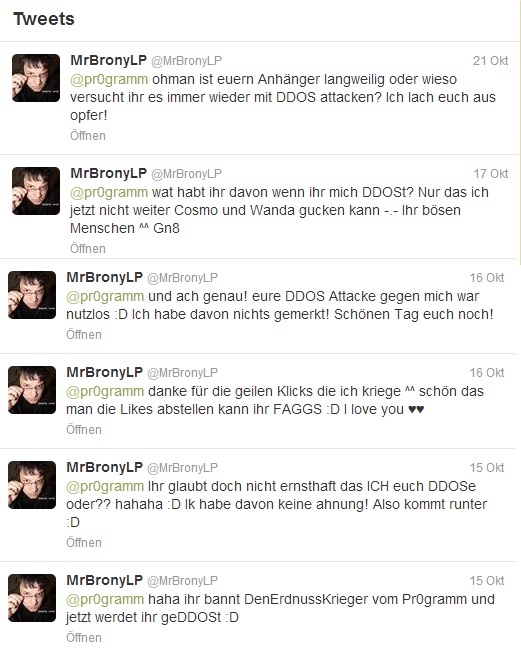
Task: Click the avatar on the 17 Okt tweet
Action: tap(36, 191)
